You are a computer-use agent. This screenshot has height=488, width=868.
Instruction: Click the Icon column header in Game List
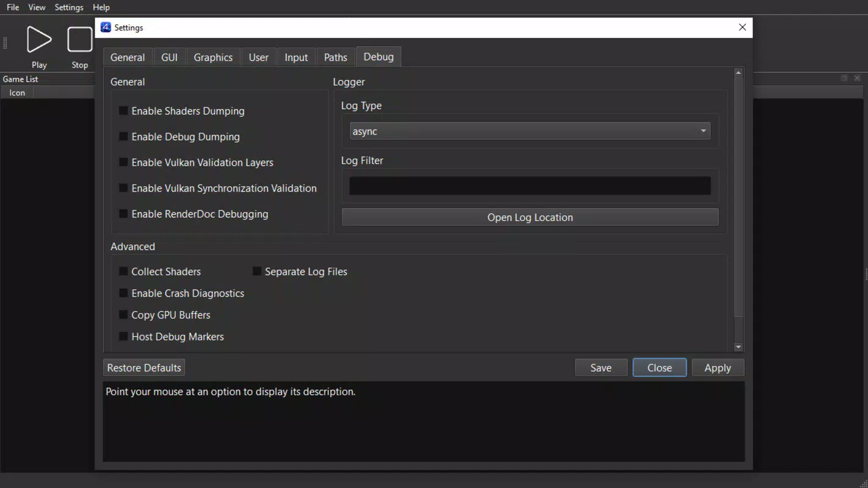[17, 93]
